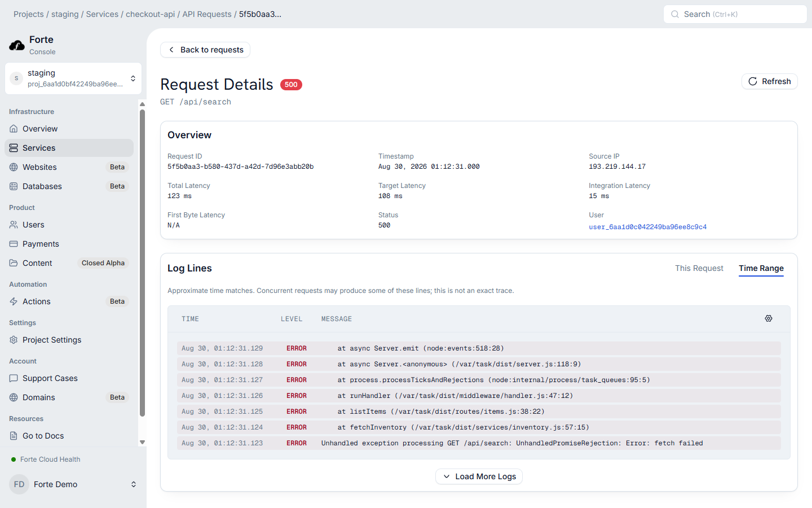The width and height of the screenshot is (812, 508).
Task: Click the sidebar scroll down arrow
Action: pyautogui.click(x=142, y=443)
